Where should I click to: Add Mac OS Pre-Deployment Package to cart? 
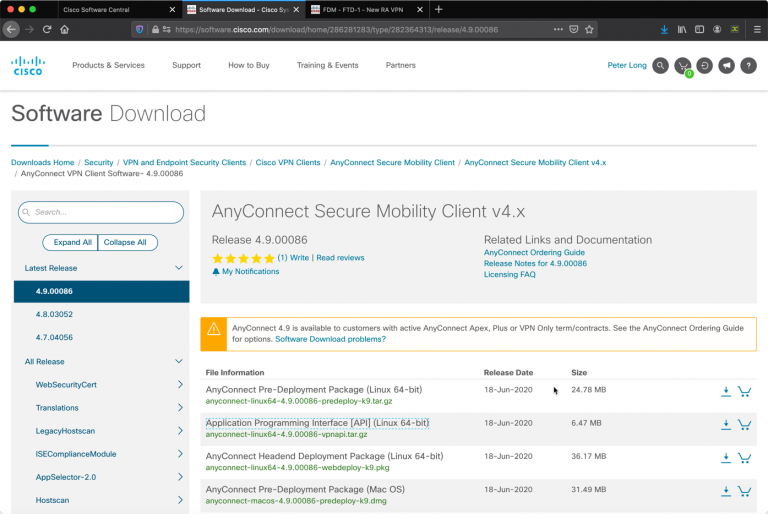pyautogui.click(x=744, y=491)
